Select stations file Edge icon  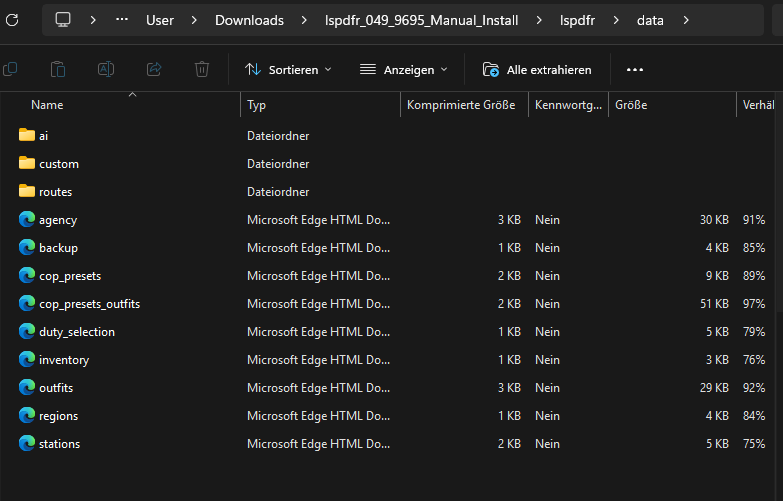pyautogui.click(x=27, y=443)
